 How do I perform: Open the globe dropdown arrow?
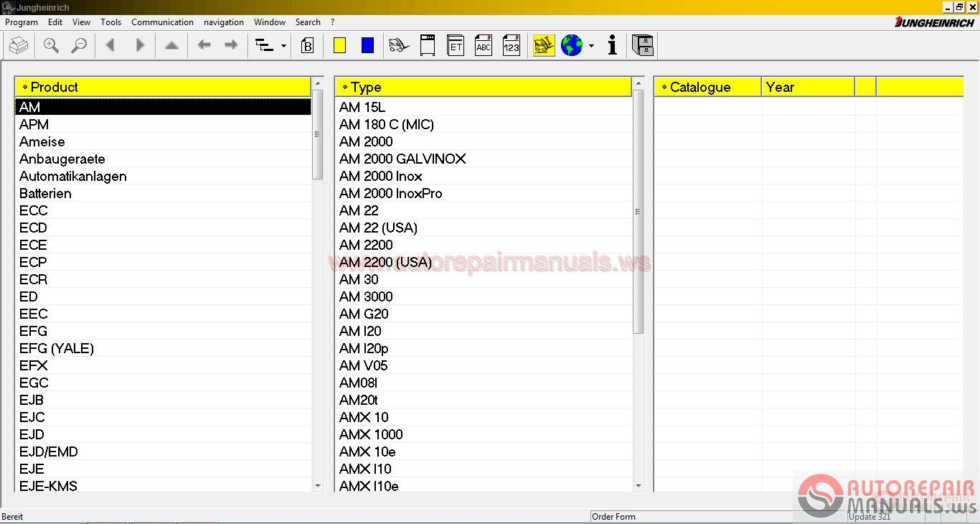(x=591, y=46)
